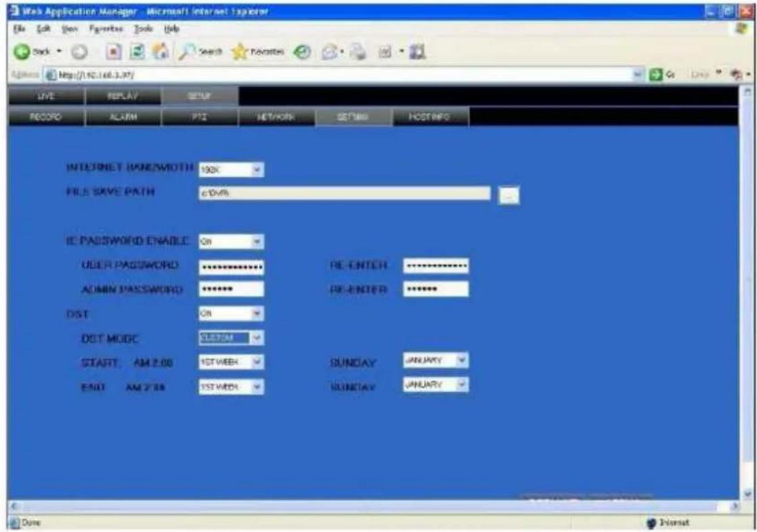The image size is (757, 532).
Task: Stop page loading with the Stop icon
Action: coord(113,51)
